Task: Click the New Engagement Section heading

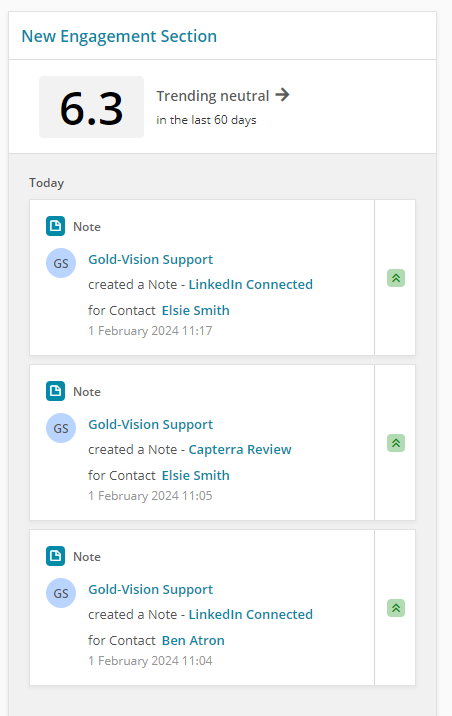Action: (119, 36)
